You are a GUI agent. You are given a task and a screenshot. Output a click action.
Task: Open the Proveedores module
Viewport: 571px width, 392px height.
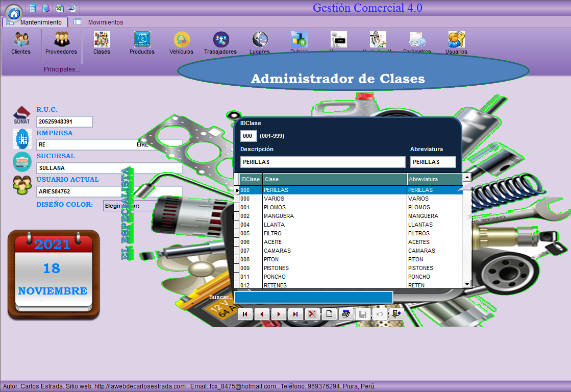point(61,42)
